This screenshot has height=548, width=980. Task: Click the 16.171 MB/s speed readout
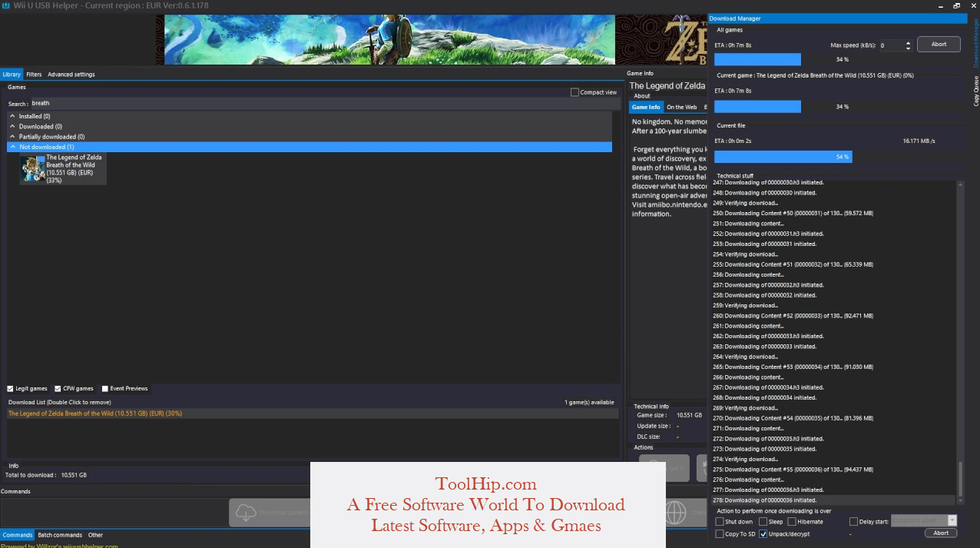coord(919,141)
